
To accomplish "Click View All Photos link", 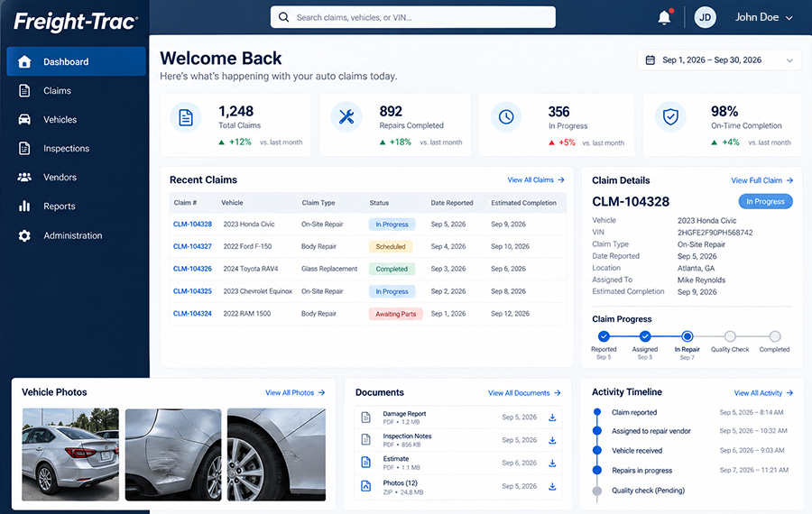I will (295, 393).
